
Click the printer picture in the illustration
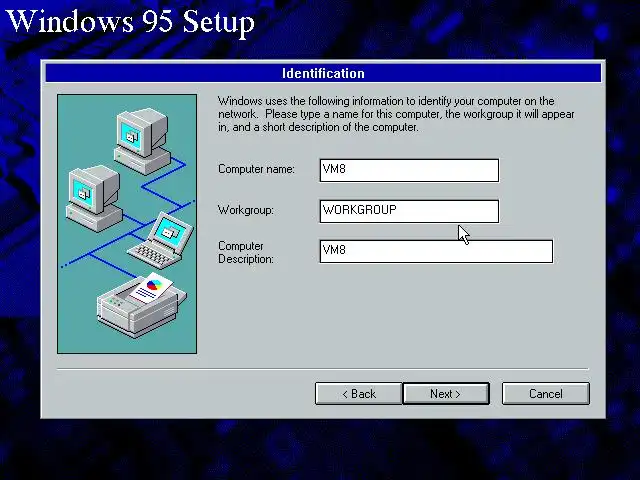pos(141,305)
